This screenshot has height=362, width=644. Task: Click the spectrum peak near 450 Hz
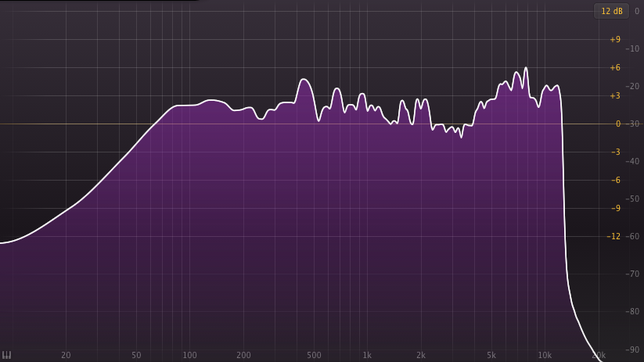tap(304, 80)
